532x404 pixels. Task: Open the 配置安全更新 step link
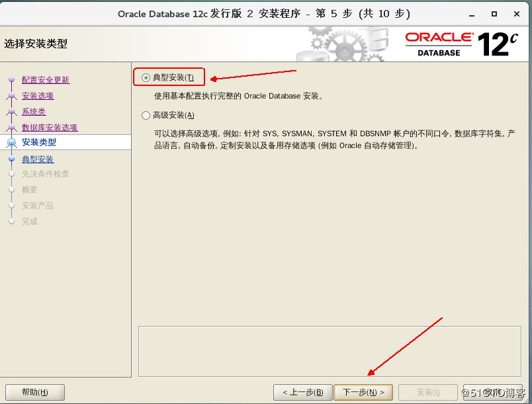[x=46, y=80]
